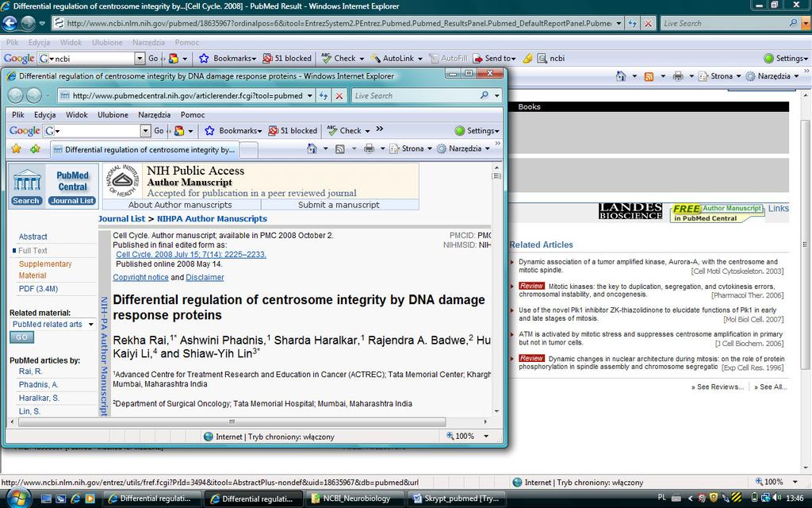Open the Copyright notice link
The image size is (812, 508).
(x=141, y=277)
